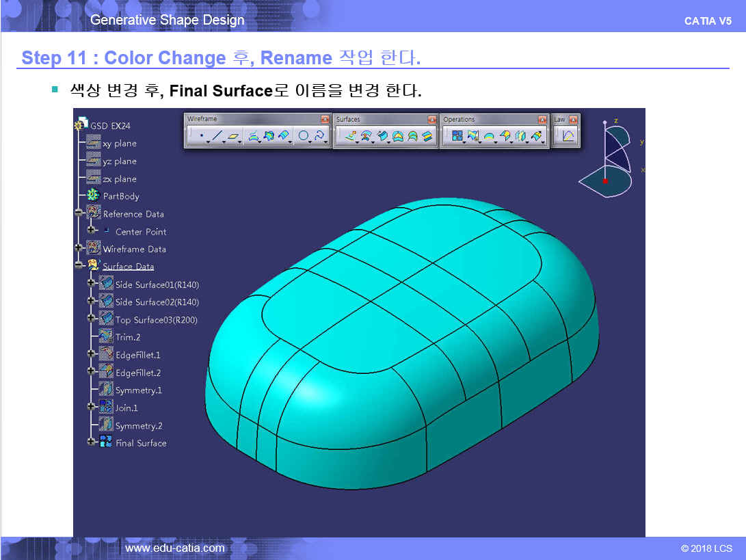Click the Join icon in Operations toolbar
Screen dimensions: 746x560
coord(457,136)
